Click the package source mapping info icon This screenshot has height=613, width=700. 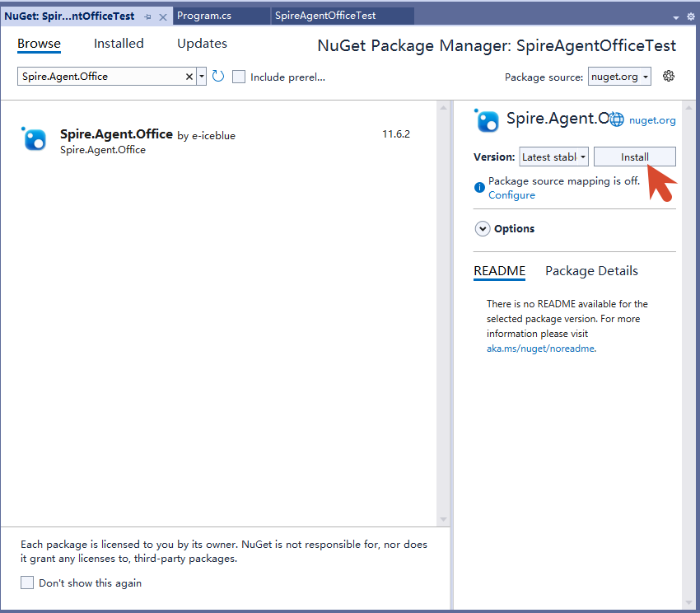(479, 187)
